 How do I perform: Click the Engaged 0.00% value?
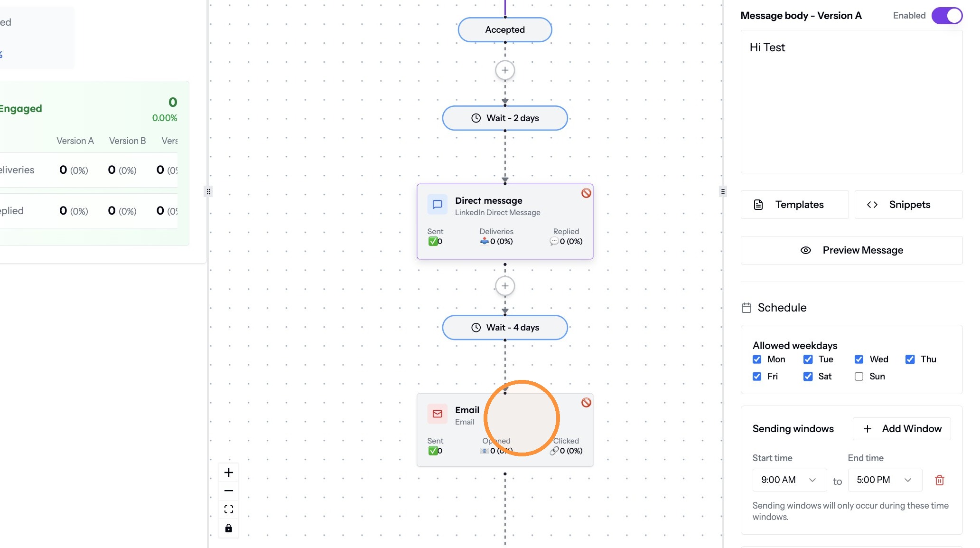pyautogui.click(x=164, y=118)
